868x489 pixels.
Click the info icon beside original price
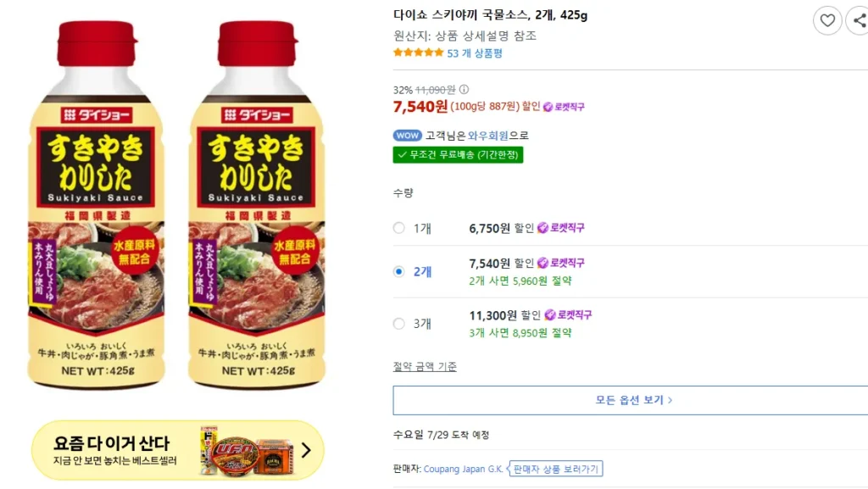click(x=464, y=89)
